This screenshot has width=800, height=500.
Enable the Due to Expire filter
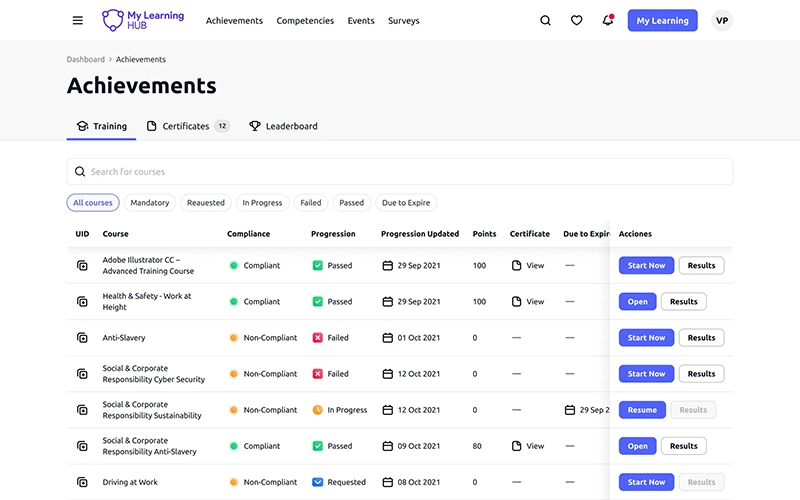406,203
